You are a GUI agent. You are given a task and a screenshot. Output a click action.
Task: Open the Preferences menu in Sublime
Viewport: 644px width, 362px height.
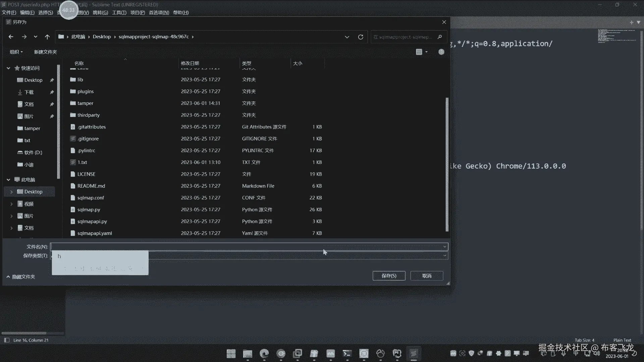(x=159, y=12)
